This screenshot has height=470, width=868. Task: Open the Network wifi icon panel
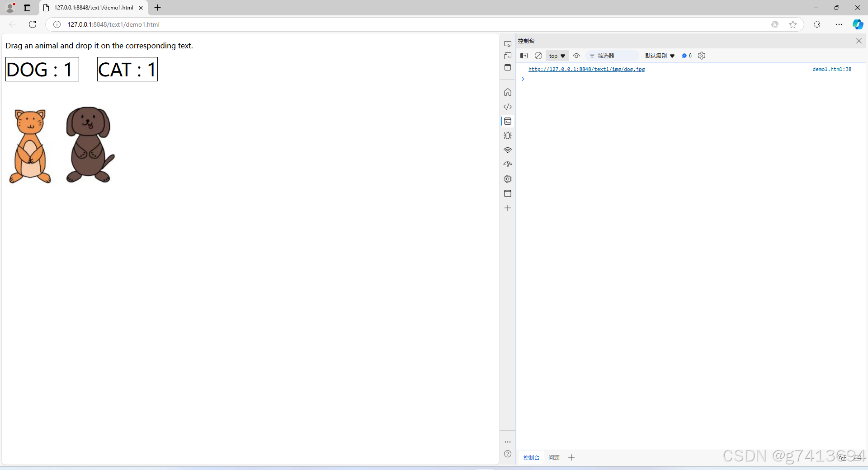click(x=508, y=150)
